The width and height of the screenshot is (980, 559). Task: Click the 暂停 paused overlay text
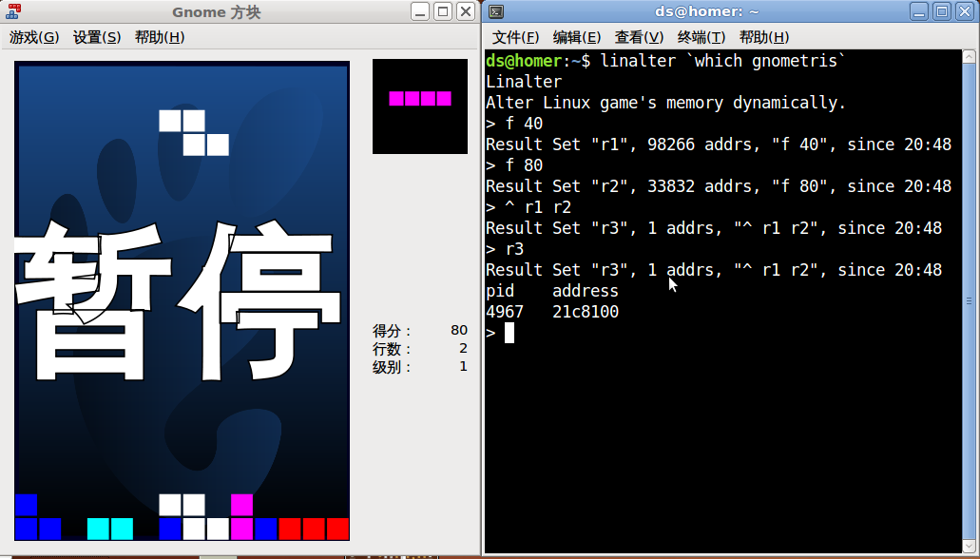pos(178,300)
